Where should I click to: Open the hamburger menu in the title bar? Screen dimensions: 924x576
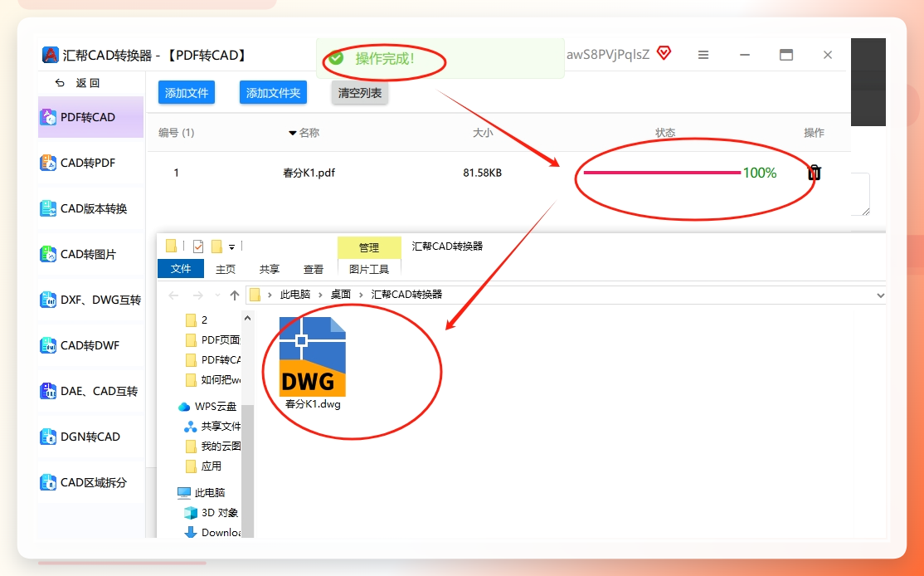703,55
